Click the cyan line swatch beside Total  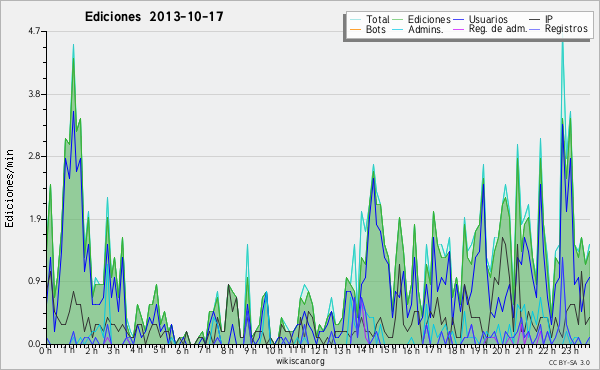pos(355,20)
